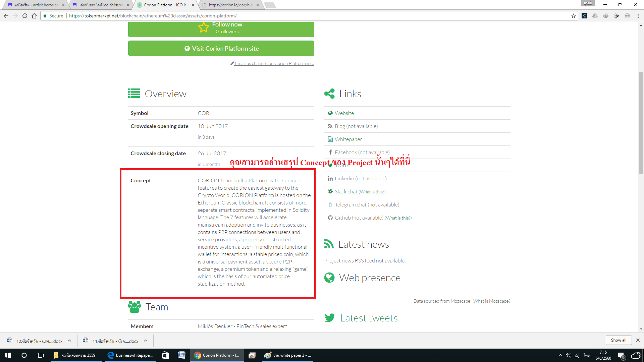Open Chrome's three-dot menu
Viewport: 644px width, 362px height.
638,16
